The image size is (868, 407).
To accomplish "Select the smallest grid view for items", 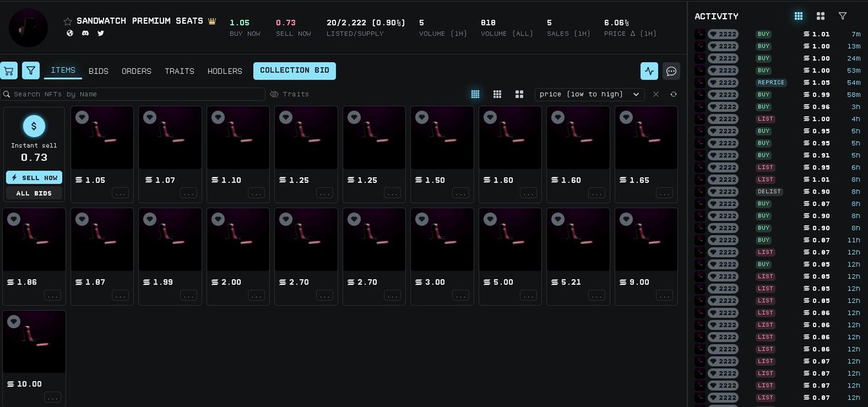I will 475,94.
